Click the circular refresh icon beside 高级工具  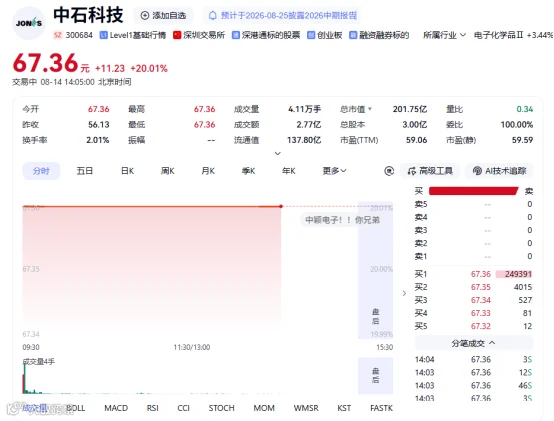pos(389,171)
